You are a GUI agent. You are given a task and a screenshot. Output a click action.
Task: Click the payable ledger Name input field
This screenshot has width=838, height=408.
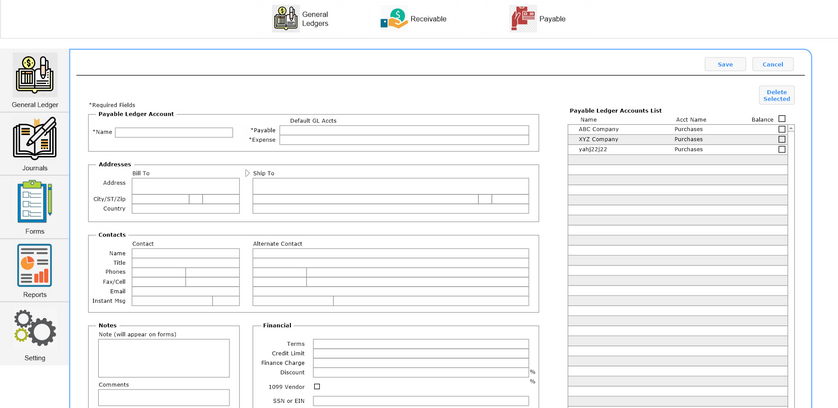[x=174, y=132]
